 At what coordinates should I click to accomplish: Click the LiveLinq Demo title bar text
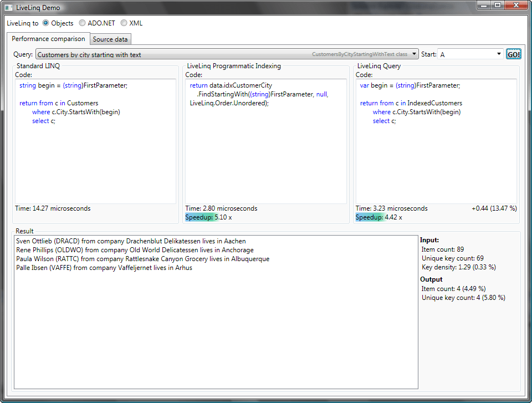38,7
